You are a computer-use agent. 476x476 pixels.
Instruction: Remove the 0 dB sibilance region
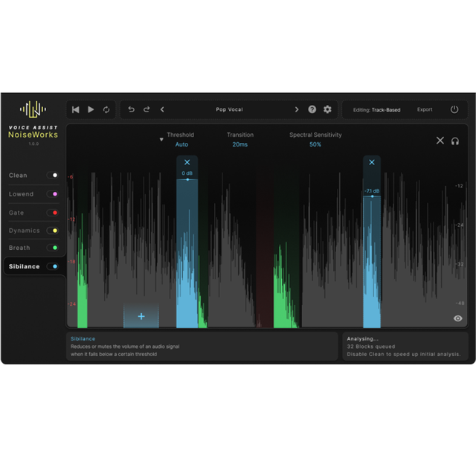click(187, 162)
